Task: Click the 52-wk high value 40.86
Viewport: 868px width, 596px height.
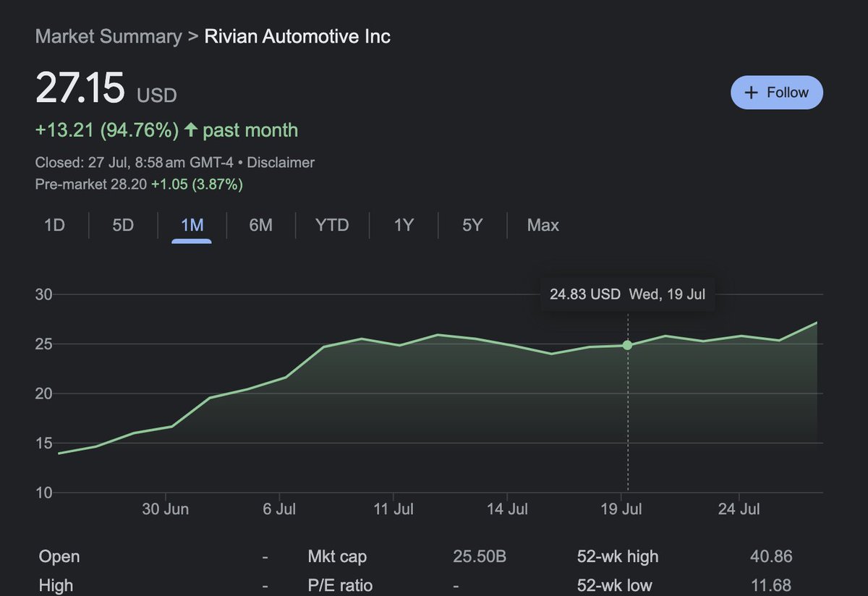Action: coord(771,557)
